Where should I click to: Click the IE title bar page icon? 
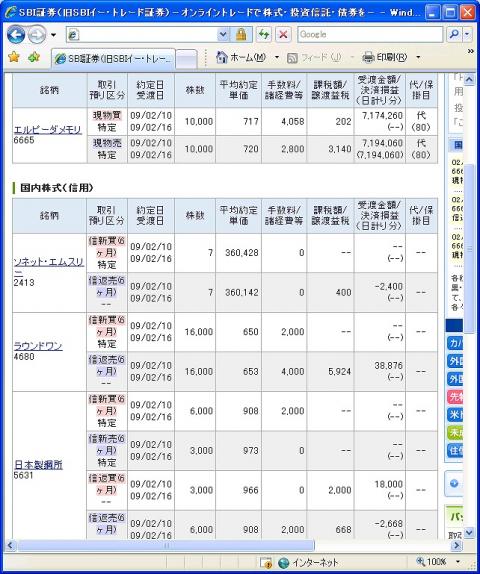click(x=11, y=12)
